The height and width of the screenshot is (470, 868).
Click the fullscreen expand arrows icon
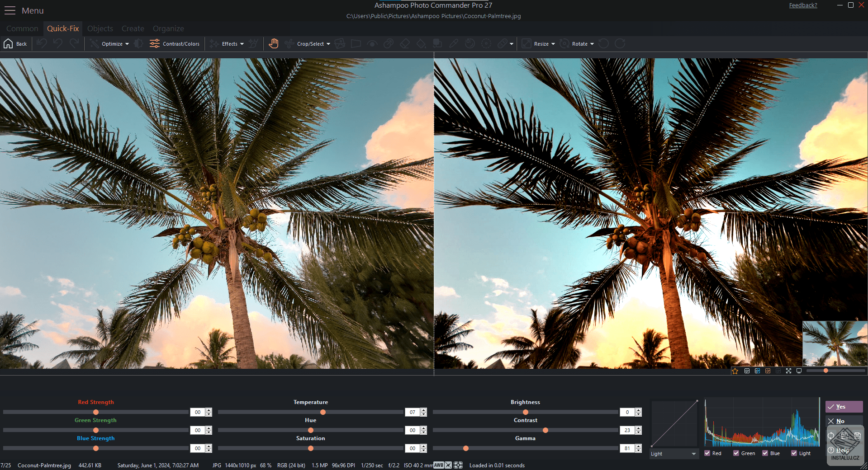788,371
